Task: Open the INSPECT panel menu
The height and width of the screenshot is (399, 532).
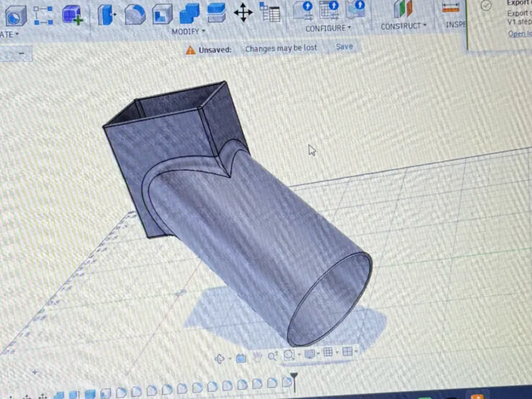Action: tap(456, 25)
